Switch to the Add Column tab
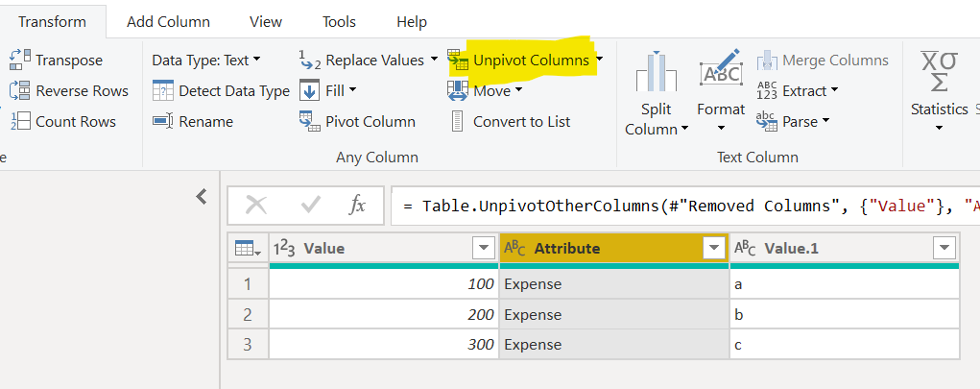The height and width of the screenshot is (389, 980). pyautogui.click(x=168, y=22)
